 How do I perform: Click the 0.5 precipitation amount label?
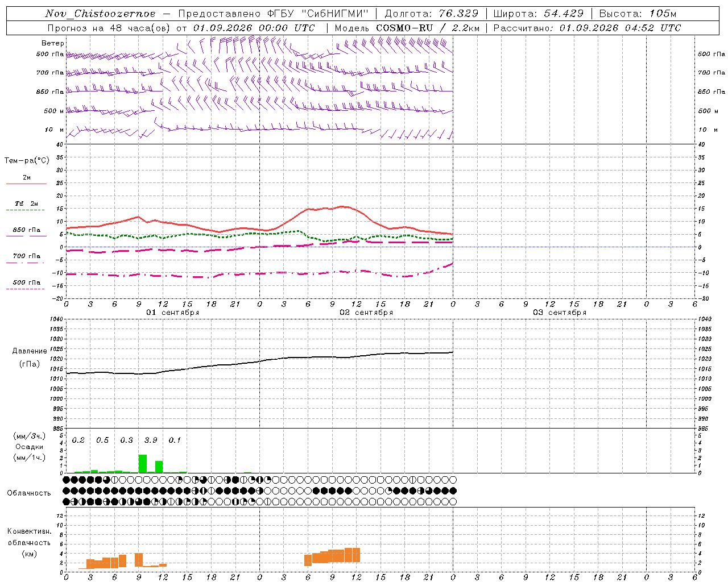pos(102,440)
